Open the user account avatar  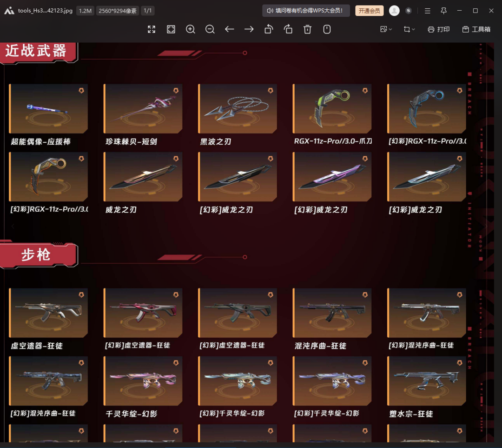click(x=394, y=11)
